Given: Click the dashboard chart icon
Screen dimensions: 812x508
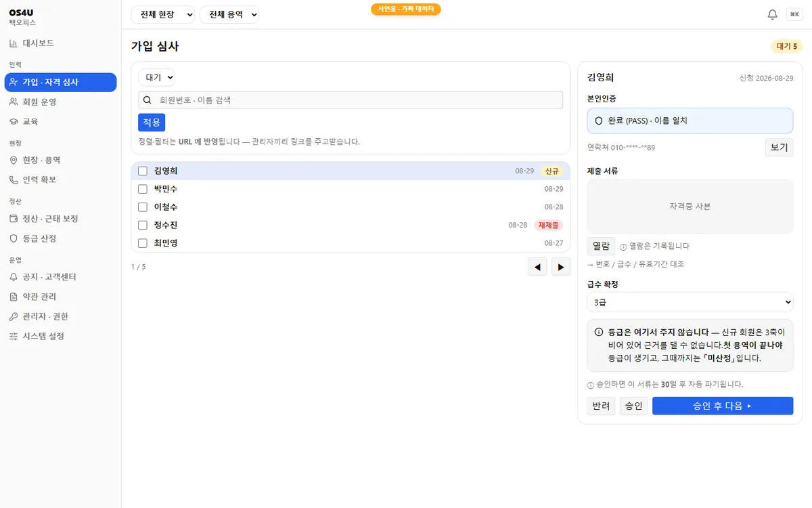Looking at the screenshot, I should [x=14, y=43].
